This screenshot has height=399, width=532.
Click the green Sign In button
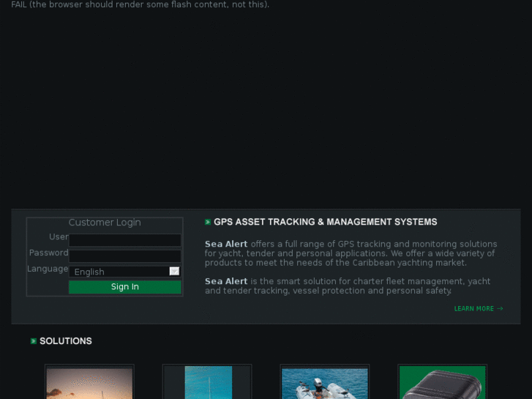(125, 287)
